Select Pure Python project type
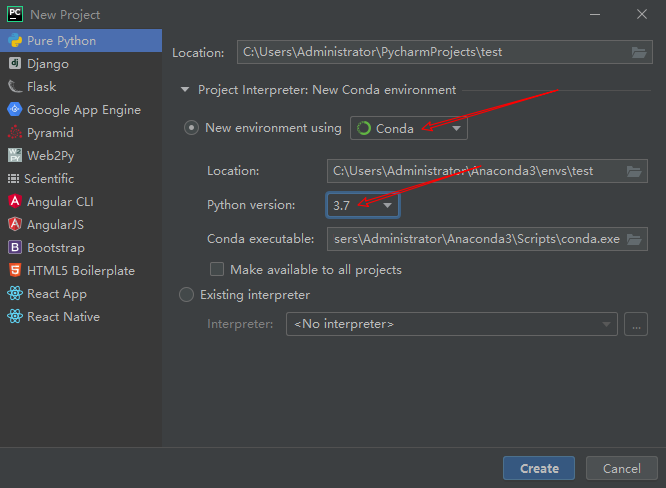This screenshot has width=666, height=488. (x=81, y=41)
